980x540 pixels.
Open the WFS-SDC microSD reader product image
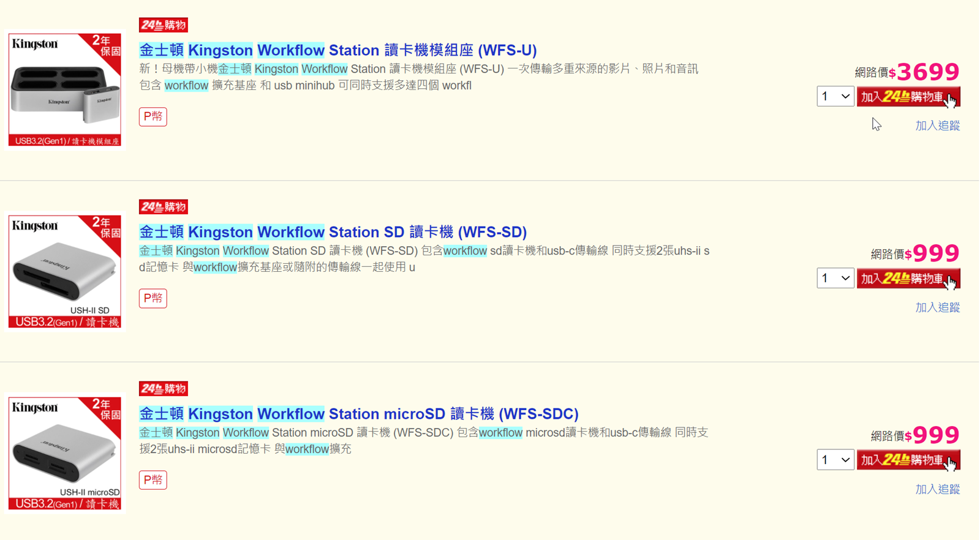tap(64, 453)
